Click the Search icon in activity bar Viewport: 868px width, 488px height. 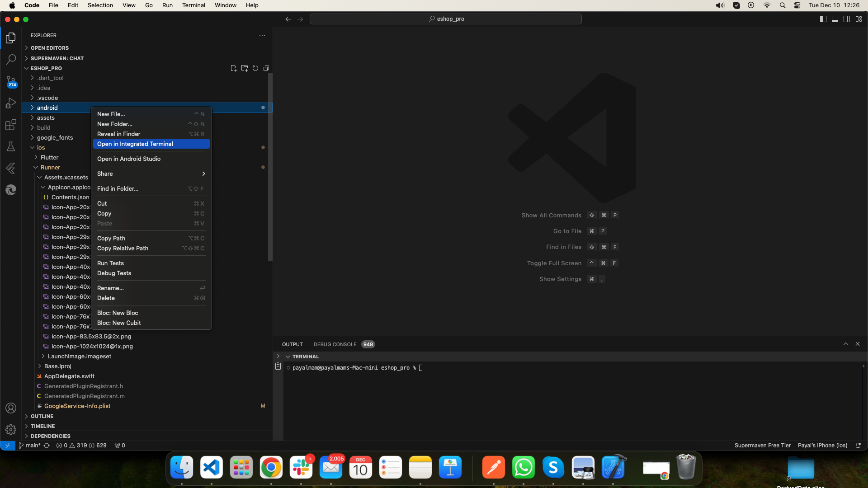pyautogui.click(x=11, y=58)
